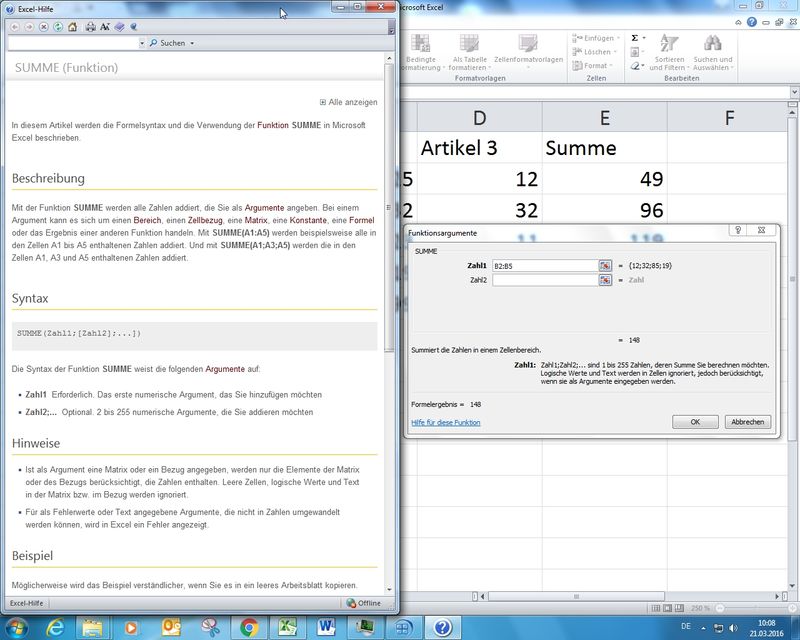Viewport: 800px width, 640px height.
Task: Open the Suchen search scope dropdown arrow
Action: coord(191,44)
